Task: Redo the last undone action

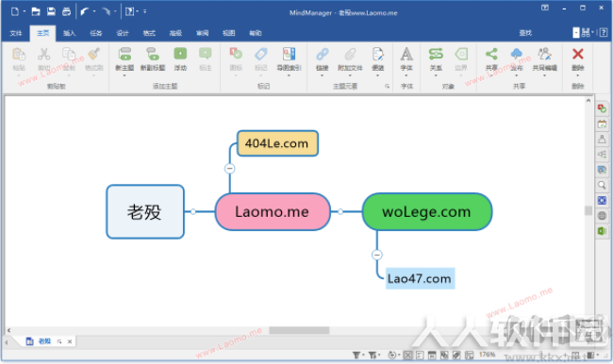Action: (106, 11)
